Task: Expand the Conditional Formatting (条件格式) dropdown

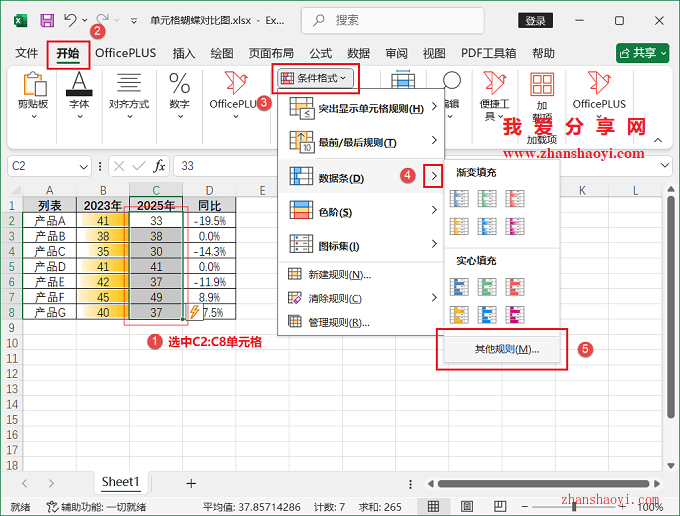Action: (315, 77)
